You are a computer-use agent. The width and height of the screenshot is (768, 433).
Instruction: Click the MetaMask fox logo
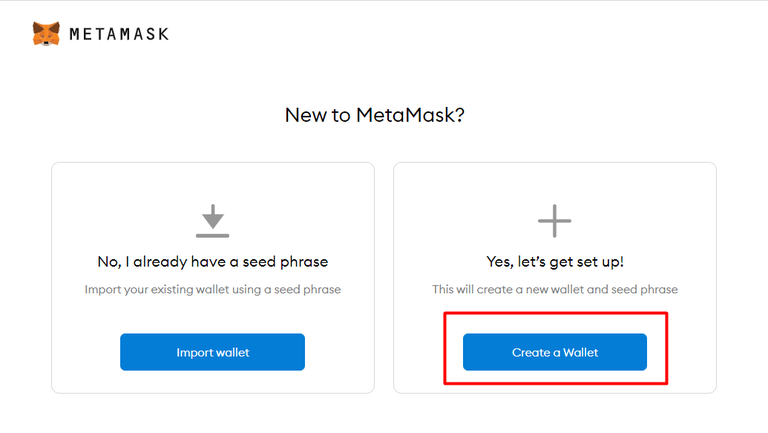pyautogui.click(x=46, y=34)
